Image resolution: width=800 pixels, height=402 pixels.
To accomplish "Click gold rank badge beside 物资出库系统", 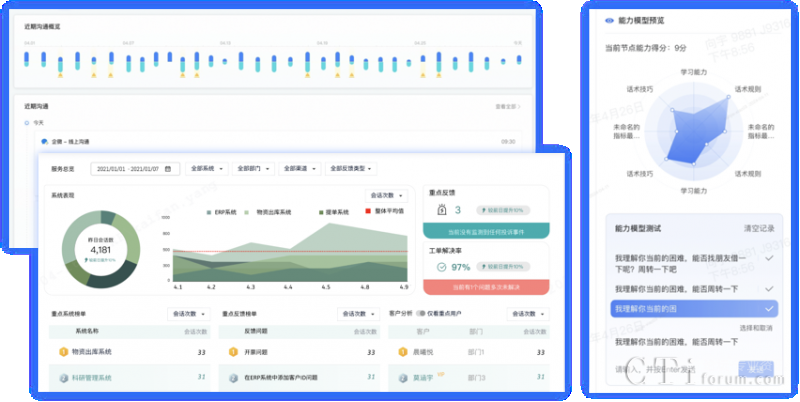I will point(62,351).
